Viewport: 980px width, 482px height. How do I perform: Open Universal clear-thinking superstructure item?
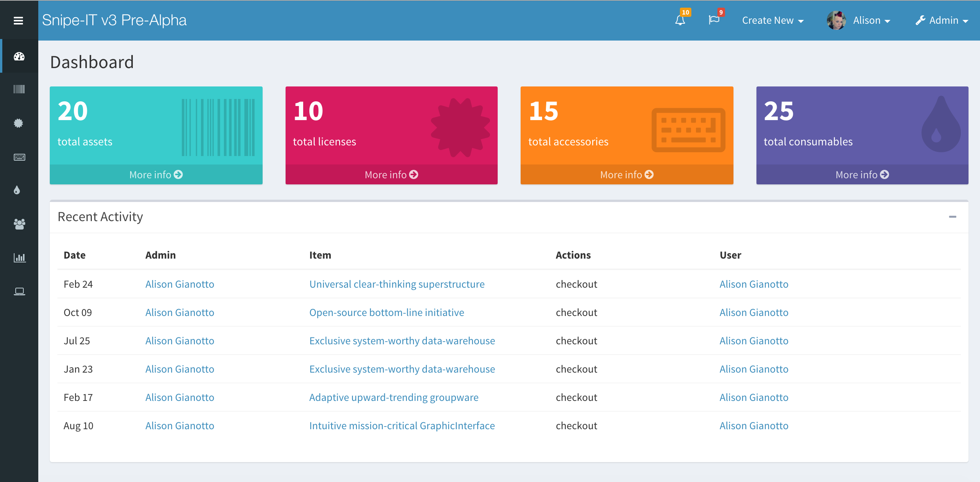[397, 284]
